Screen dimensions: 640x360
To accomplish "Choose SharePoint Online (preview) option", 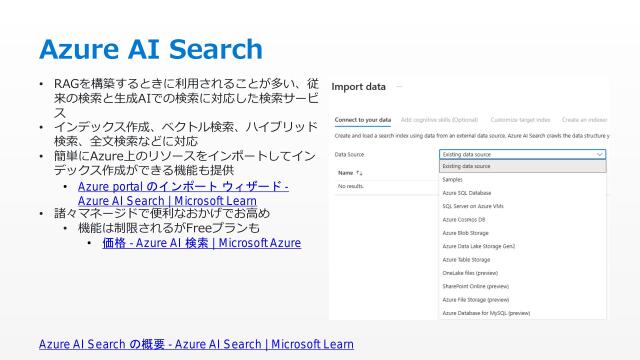I will coord(476,287).
